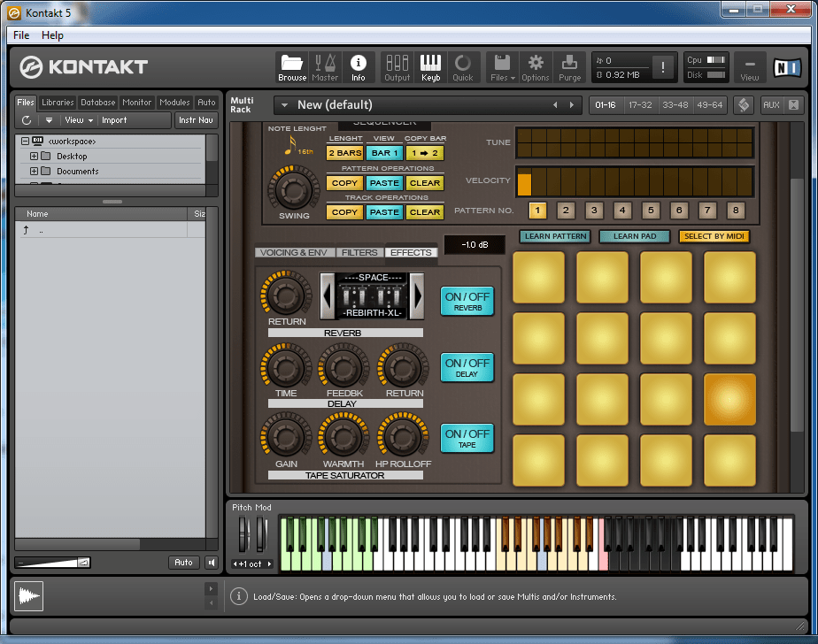Screen dimensions: 818x644
Task: Open the multi name dropdown arrow
Action: 285,104
